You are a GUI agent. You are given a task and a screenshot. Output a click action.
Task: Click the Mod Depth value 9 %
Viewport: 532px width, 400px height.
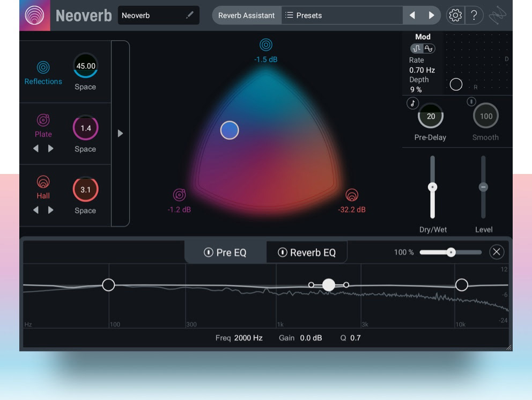(x=416, y=90)
